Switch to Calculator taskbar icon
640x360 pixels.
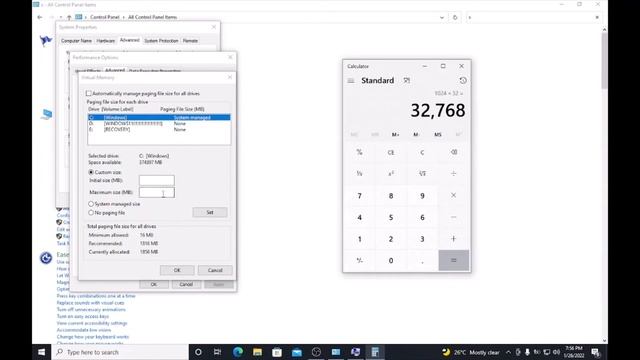coord(375,352)
